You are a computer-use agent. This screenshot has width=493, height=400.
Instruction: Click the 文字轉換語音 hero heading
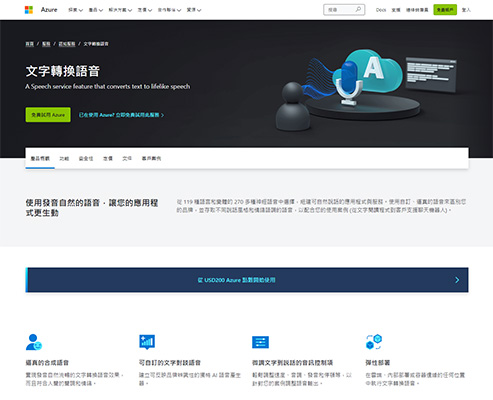click(63, 71)
